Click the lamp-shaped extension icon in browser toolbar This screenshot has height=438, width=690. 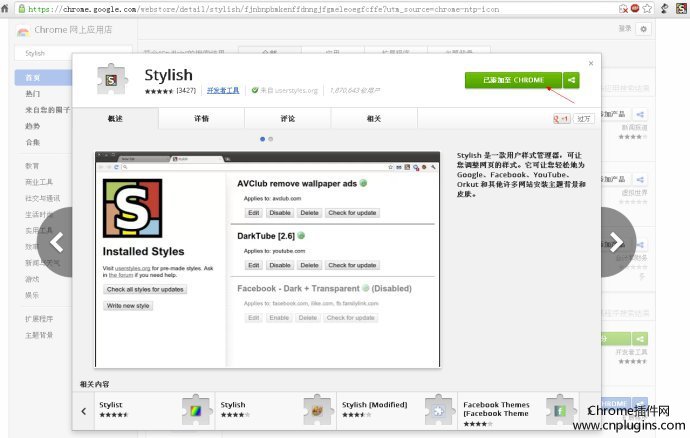(665, 8)
